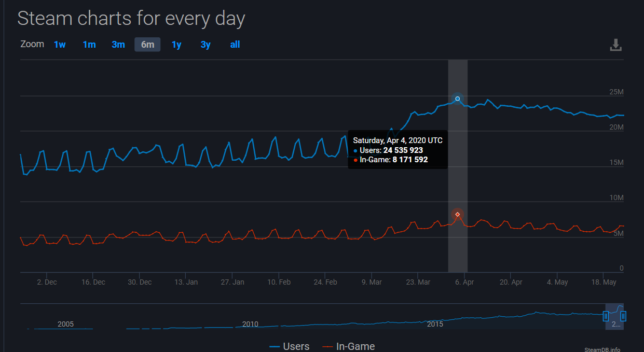644x352 pixels.
Task: Click the Users data point marker at peak
Action: click(x=458, y=98)
